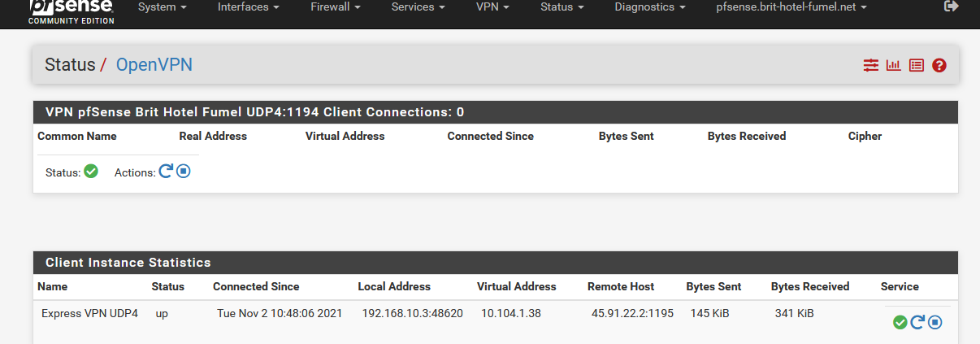Image resolution: width=980 pixels, height=344 pixels.
Task: Expand the Firewall dropdown menu
Action: [336, 7]
